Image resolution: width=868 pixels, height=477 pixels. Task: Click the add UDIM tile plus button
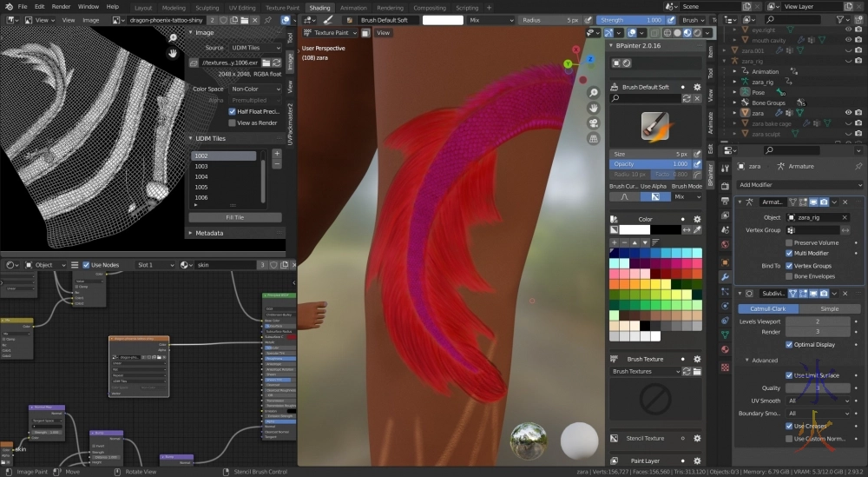(277, 154)
